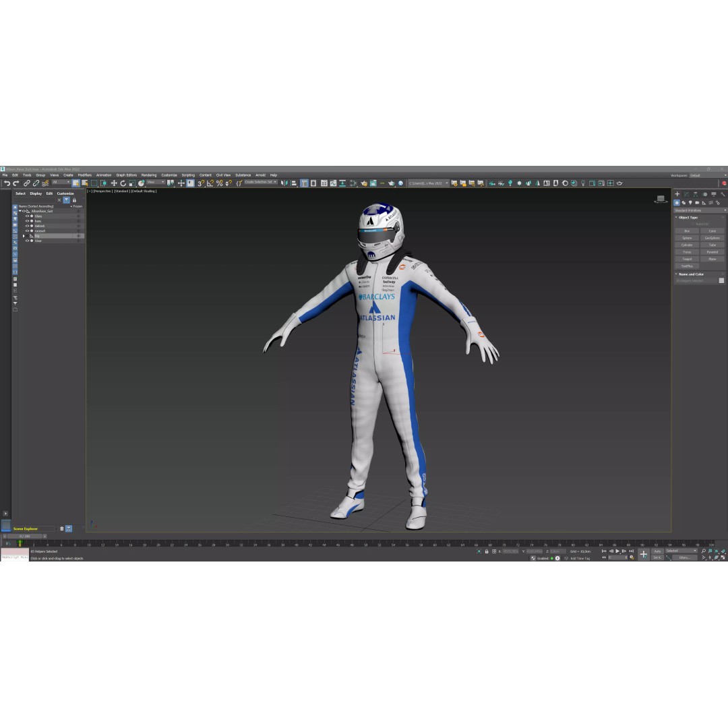The width and height of the screenshot is (728, 728).
Task: Open the Rendering menu
Action: [x=149, y=175]
